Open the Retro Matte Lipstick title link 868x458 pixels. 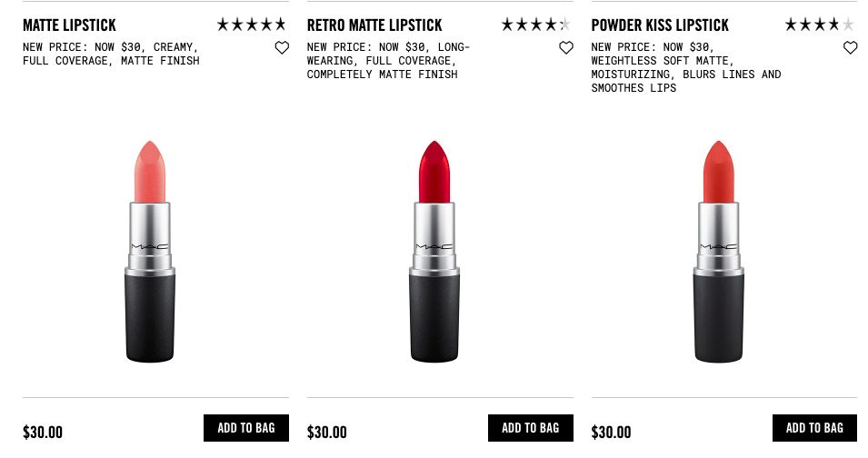click(374, 25)
